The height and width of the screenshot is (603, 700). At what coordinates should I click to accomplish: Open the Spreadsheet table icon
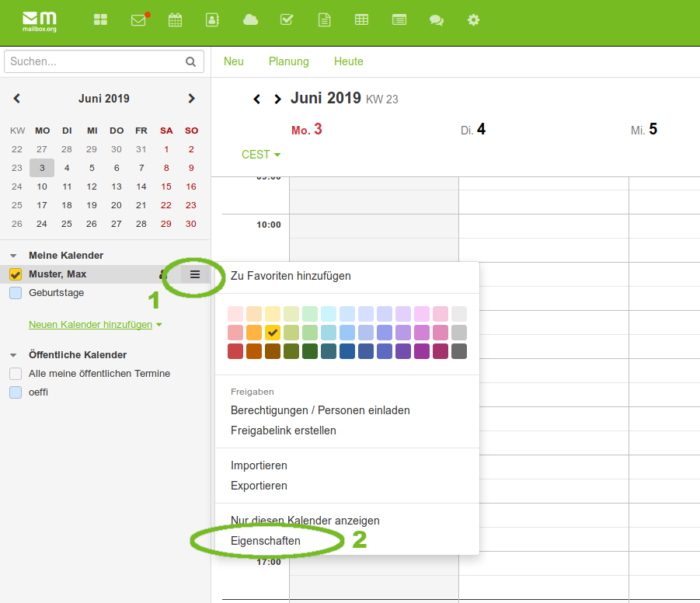[361, 19]
